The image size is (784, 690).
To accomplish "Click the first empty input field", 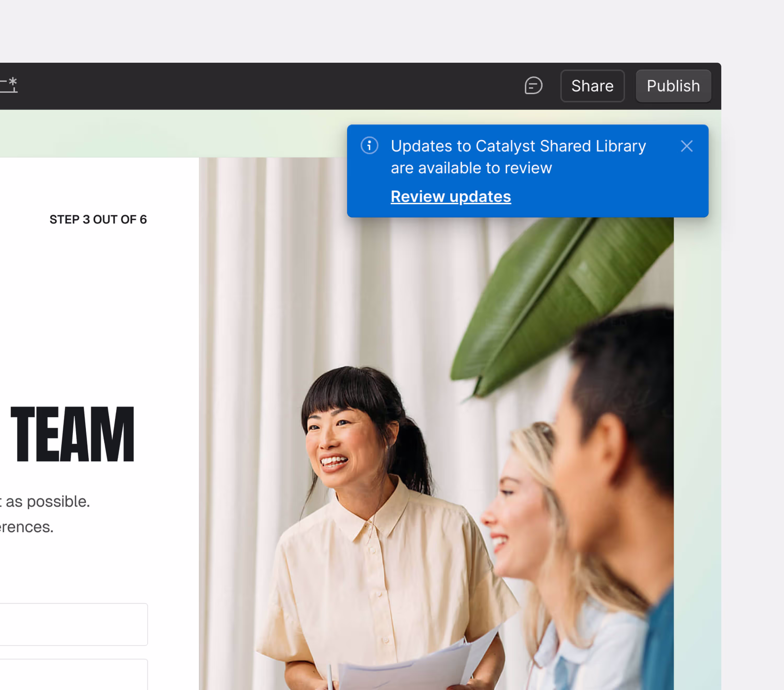I will tap(74, 624).
